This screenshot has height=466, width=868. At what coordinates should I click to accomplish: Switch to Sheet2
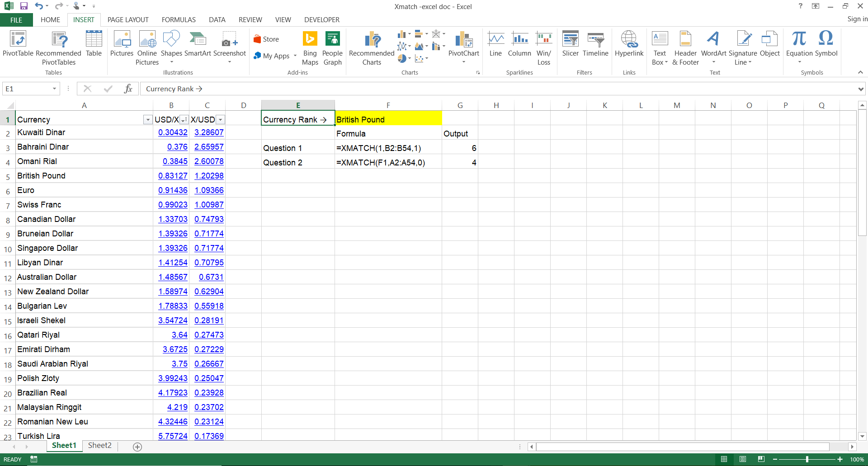point(99,445)
